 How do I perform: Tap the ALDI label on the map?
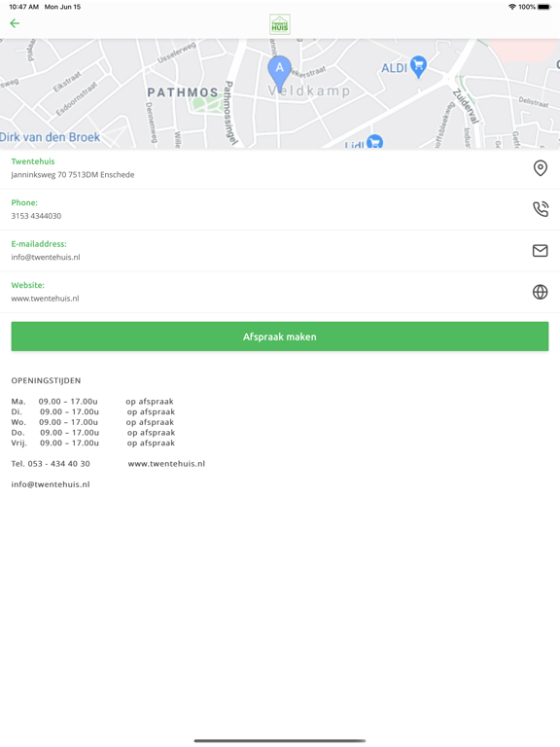point(395,68)
